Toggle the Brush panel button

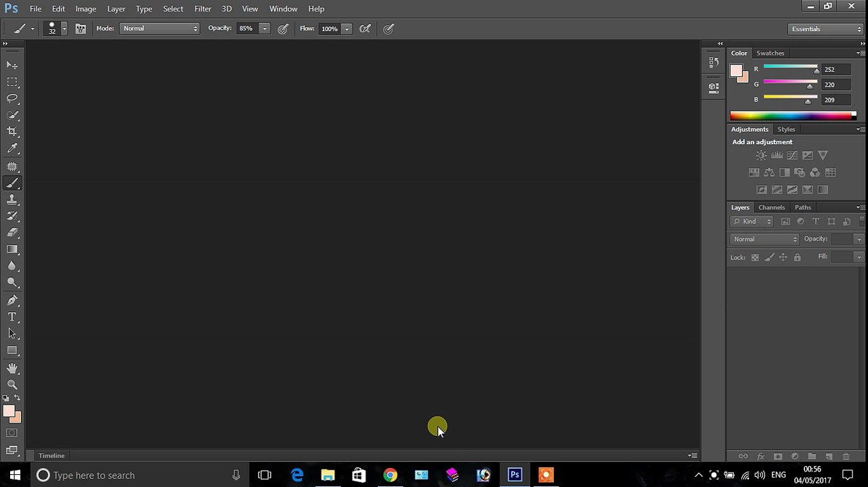tap(81, 28)
